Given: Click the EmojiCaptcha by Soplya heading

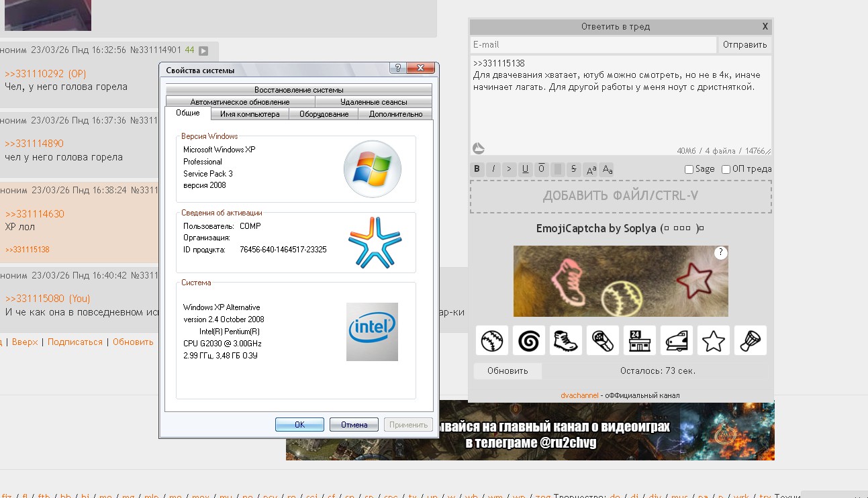Looking at the screenshot, I should 620,228.
